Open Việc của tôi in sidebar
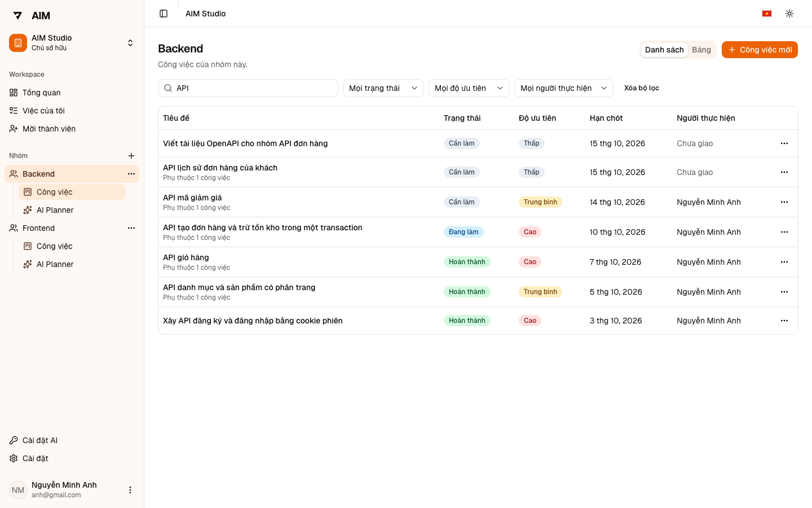Screen dimensions: 812x508 [x=72, y=111]
